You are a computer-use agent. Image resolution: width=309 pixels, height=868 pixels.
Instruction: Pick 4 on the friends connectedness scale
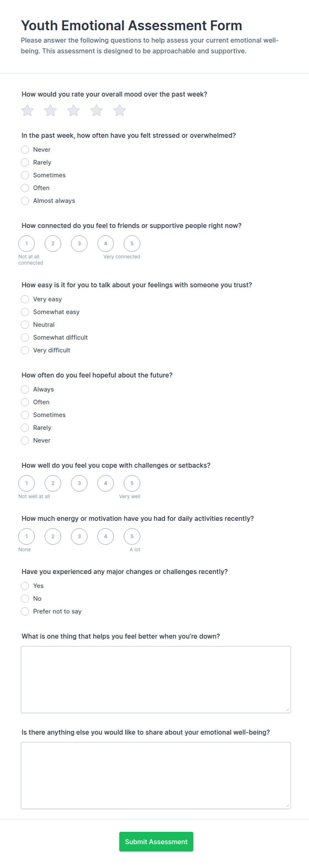pyautogui.click(x=105, y=243)
